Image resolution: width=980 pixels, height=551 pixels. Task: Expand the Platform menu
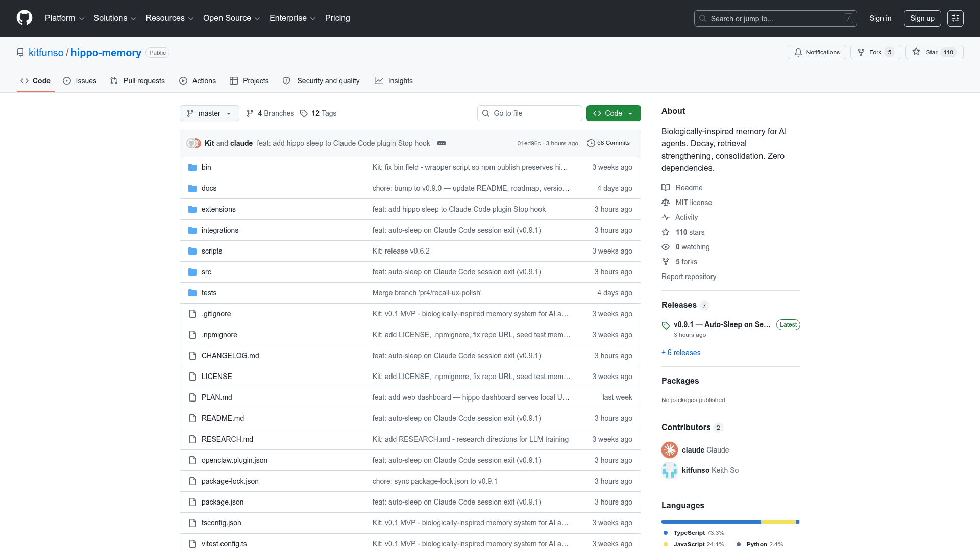[x=64, y=18]
